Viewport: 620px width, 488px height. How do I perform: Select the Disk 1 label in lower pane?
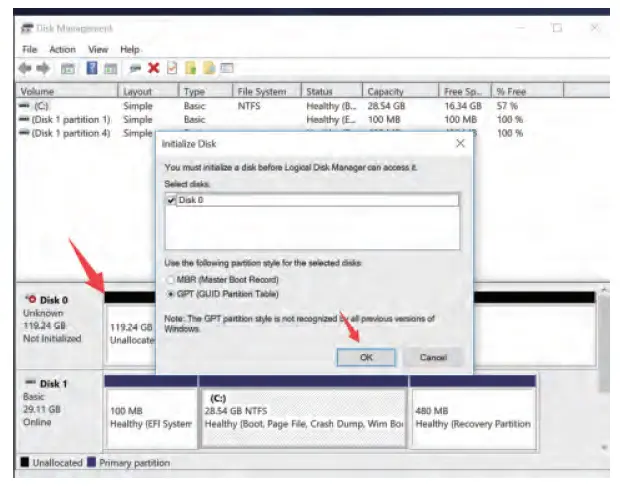(x=54, y=384)
